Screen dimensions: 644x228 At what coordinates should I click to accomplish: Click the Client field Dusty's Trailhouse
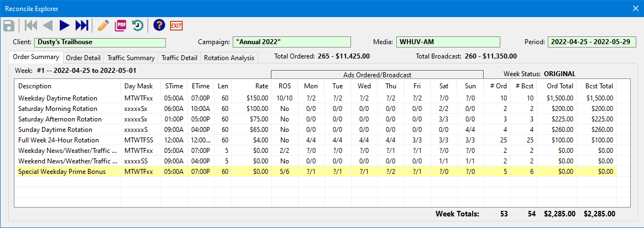100,42
